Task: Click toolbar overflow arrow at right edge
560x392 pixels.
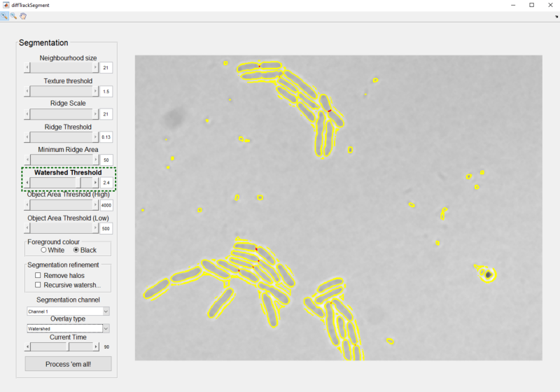Action: click(556, 16)
